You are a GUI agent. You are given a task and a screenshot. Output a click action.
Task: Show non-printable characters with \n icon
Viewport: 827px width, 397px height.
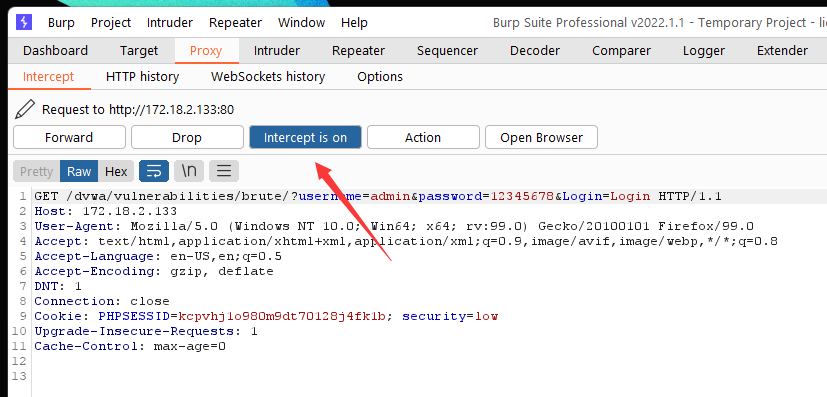[189, 171]
